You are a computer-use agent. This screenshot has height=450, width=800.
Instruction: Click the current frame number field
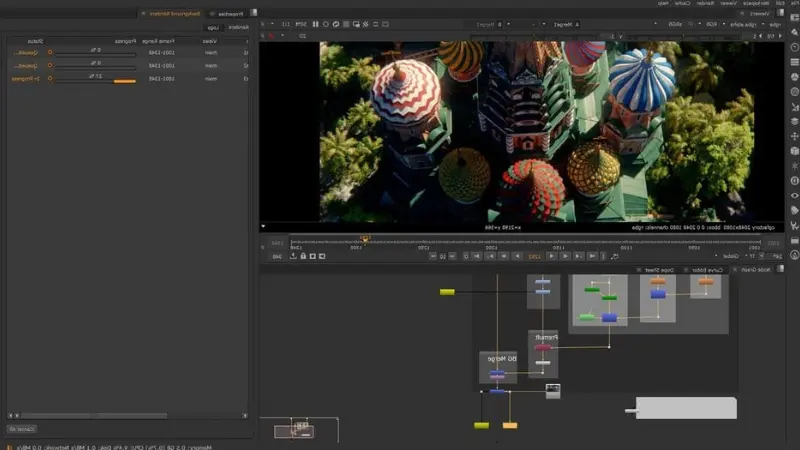(x=535, y=256)
